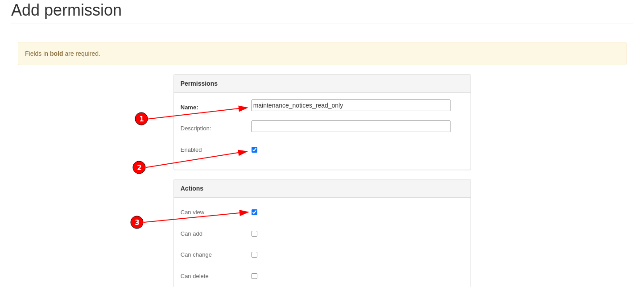Select the text "maintenance_notices_read_only"
The image size is (644, 287).
298,105
